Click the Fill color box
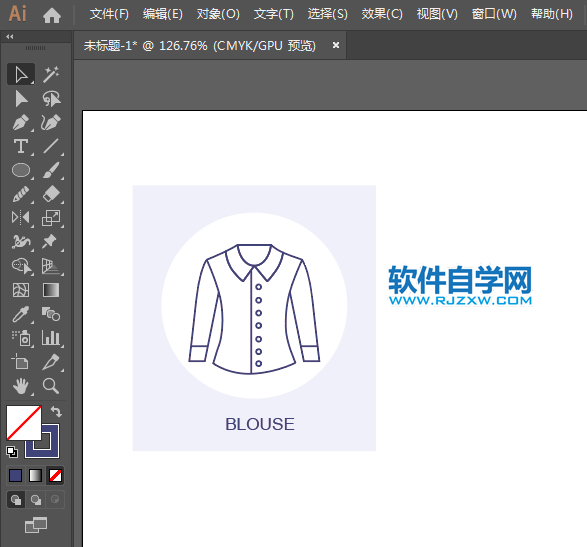 (x=24, y=423)
